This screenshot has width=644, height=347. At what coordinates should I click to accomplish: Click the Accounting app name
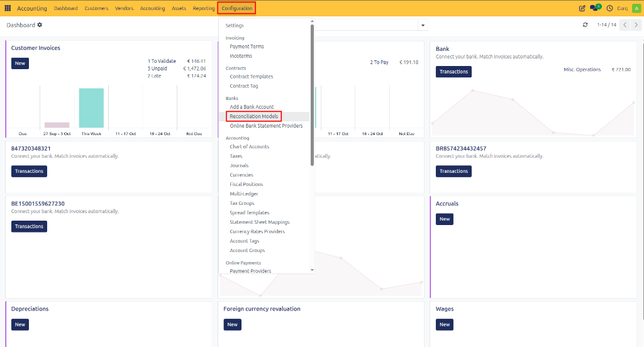point(32,8)
